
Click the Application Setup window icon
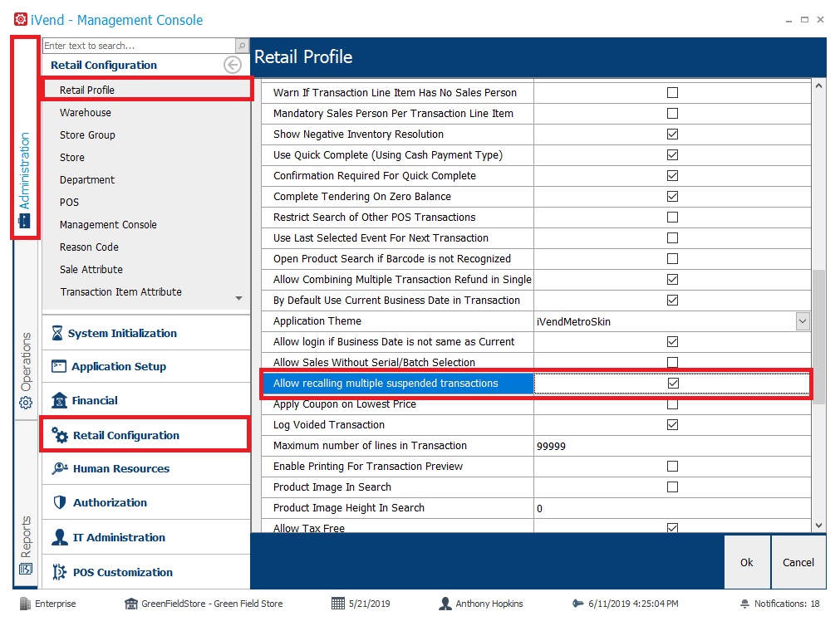pyautogui.click(x=59, y=366)
